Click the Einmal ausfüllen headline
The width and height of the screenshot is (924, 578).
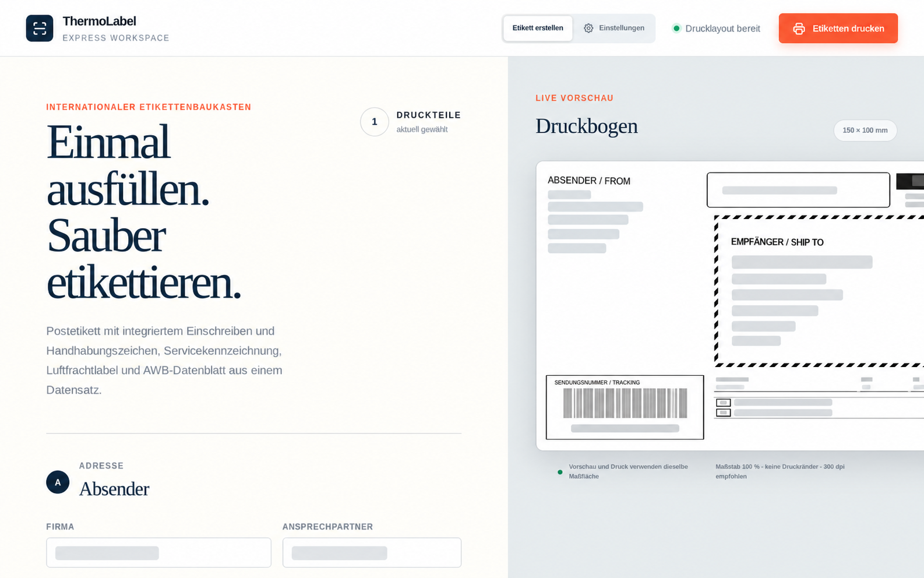point(144,212)
